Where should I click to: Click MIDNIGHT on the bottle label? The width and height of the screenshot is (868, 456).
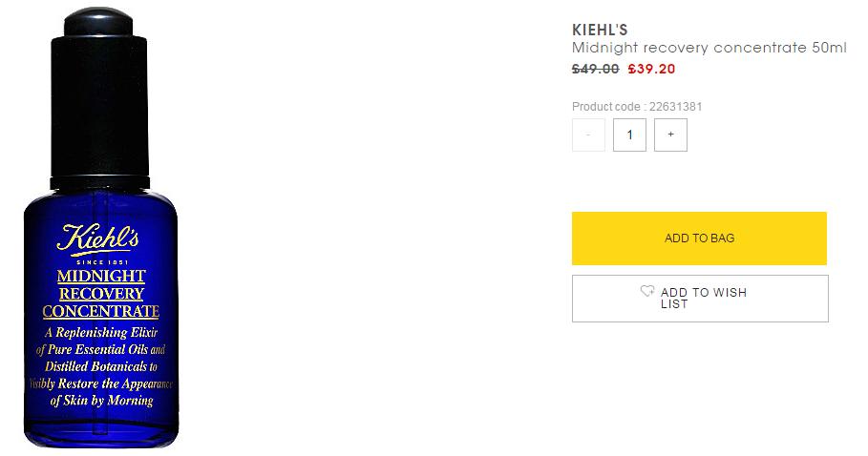[x=100, y=278]
